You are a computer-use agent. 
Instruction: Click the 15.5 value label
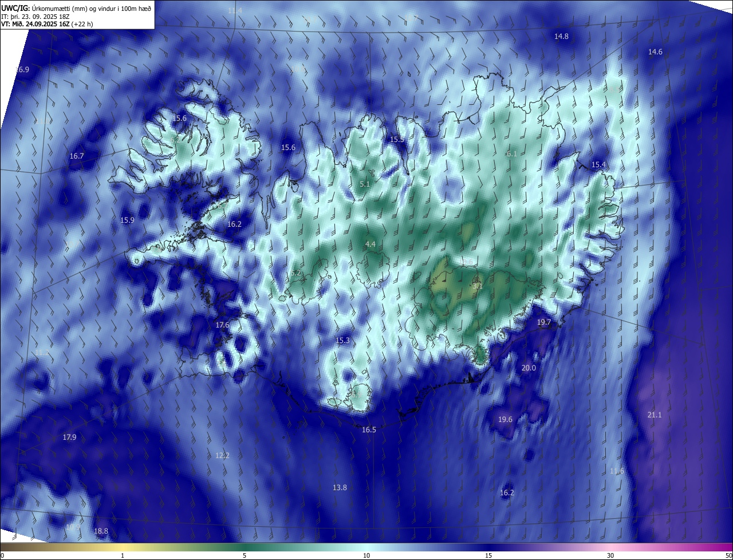pyautogui.click(x=397, y=140)
